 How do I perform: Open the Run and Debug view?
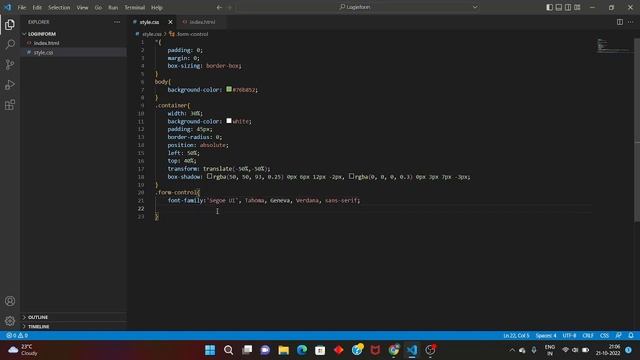pos(10,84)
